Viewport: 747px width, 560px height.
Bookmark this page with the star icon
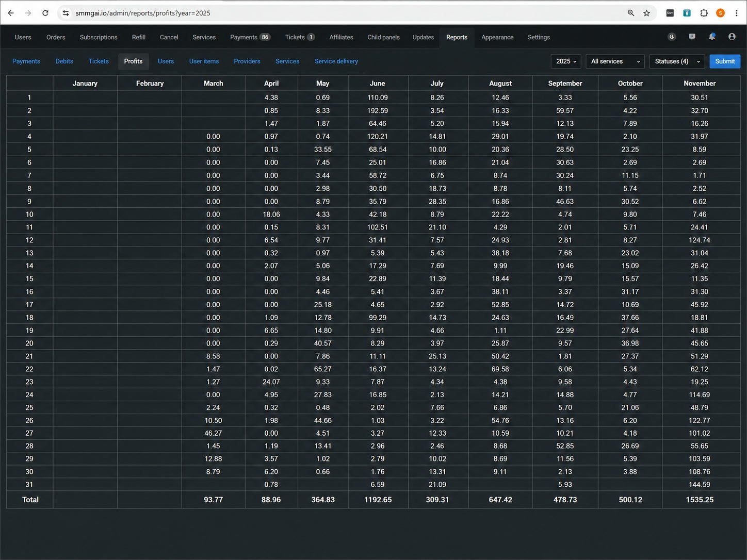(646, 13)
